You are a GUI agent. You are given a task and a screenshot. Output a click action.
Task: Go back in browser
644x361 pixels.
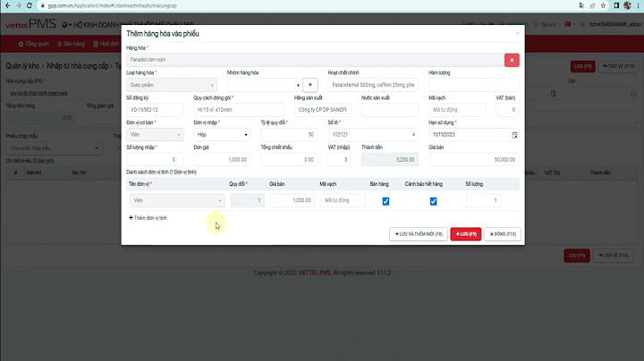click(8, 5)
